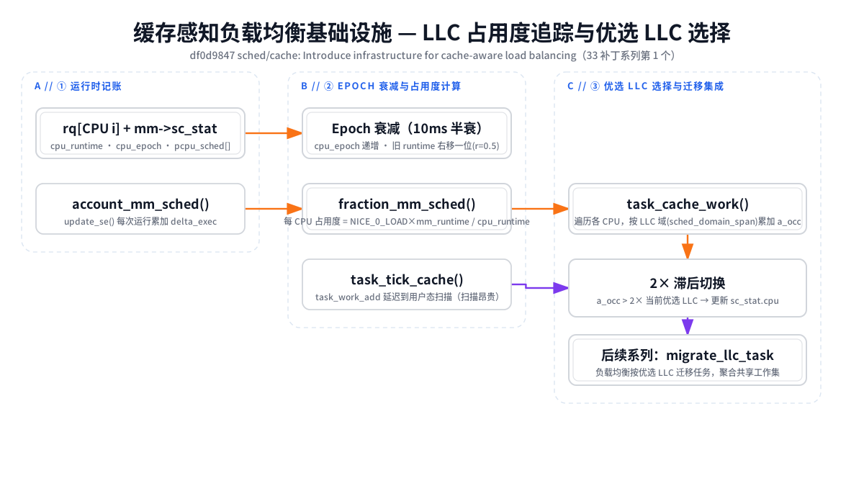This screenshot has width=864, height=504.
Task: Click the group label A // ① 运行时记账
Action: (x=78, y=86)
